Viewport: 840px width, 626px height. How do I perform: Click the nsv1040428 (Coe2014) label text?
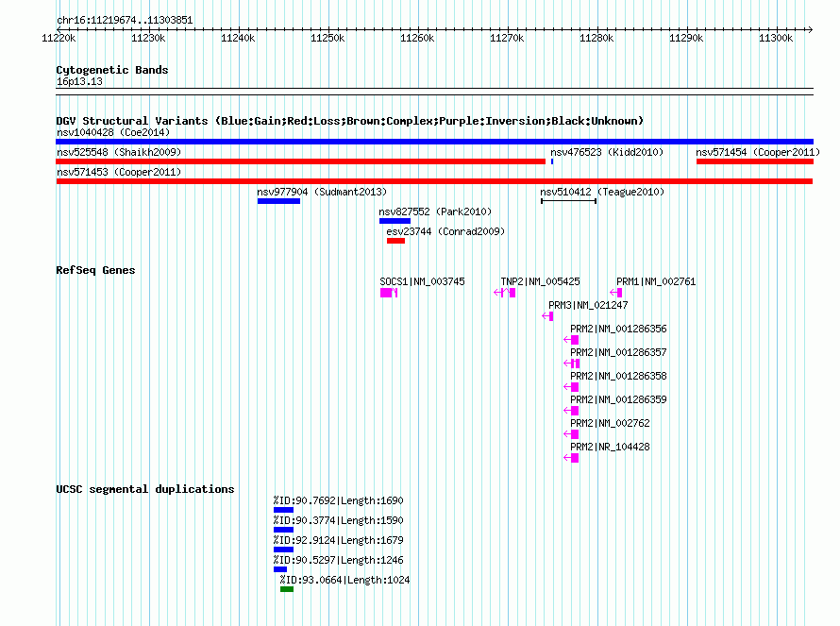(113, 132)
